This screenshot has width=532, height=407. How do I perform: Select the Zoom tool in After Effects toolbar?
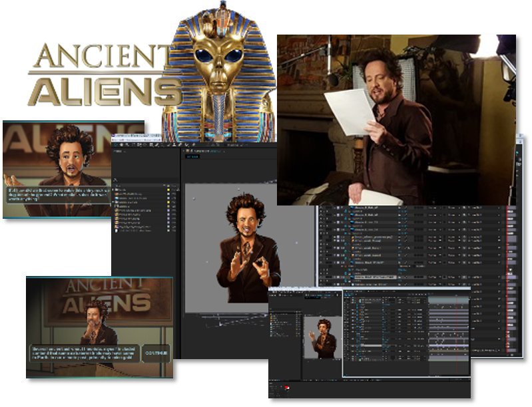point(127,145)
